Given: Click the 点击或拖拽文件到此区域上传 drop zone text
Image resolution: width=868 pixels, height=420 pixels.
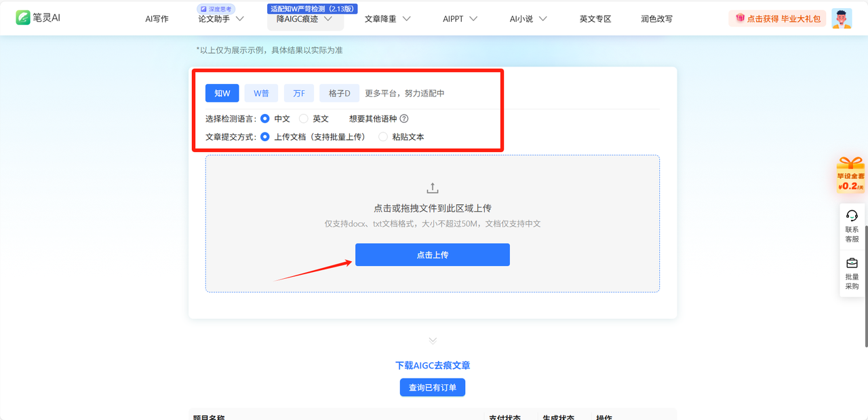Looking at the screenshot, I should click(433, 208).
